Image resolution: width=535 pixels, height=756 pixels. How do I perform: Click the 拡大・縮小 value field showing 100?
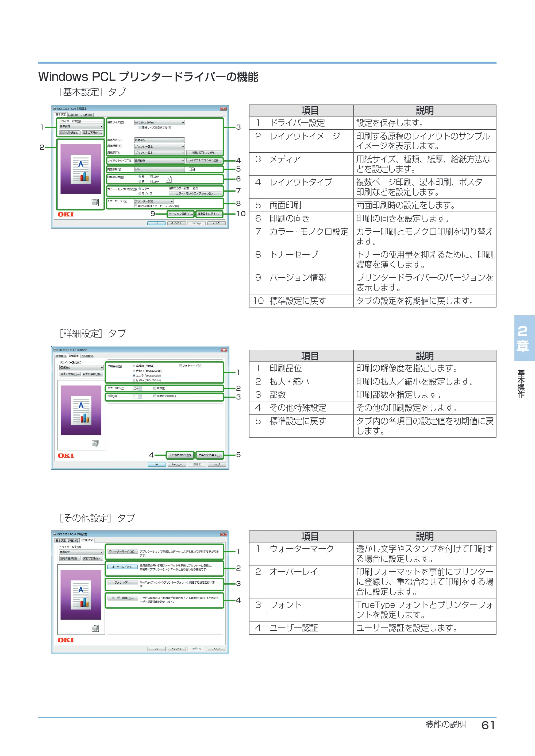pos(135,389)
